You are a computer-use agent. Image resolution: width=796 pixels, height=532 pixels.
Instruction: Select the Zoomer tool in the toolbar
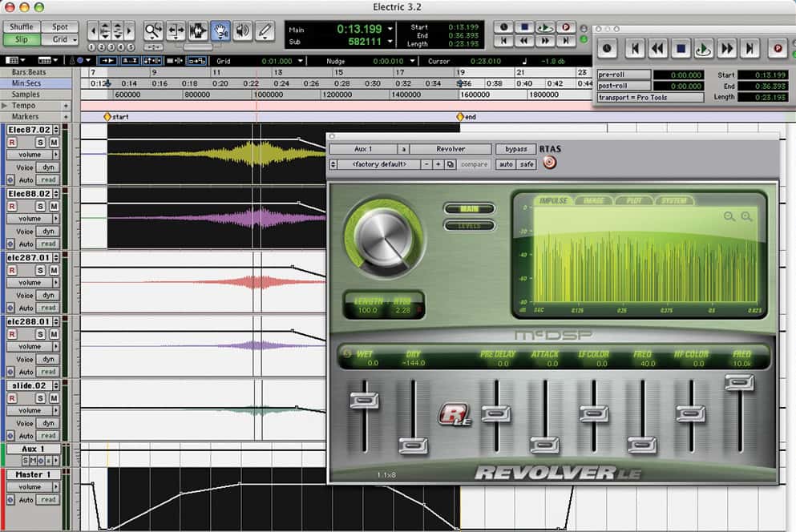[153, 31]
